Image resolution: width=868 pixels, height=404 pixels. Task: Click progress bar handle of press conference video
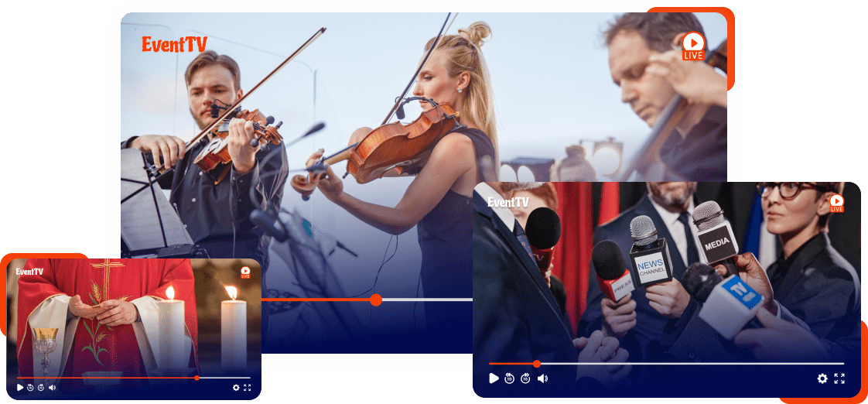537,363
